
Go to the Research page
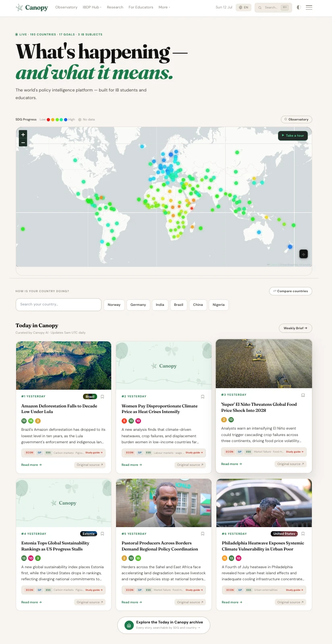click(115, 7)
